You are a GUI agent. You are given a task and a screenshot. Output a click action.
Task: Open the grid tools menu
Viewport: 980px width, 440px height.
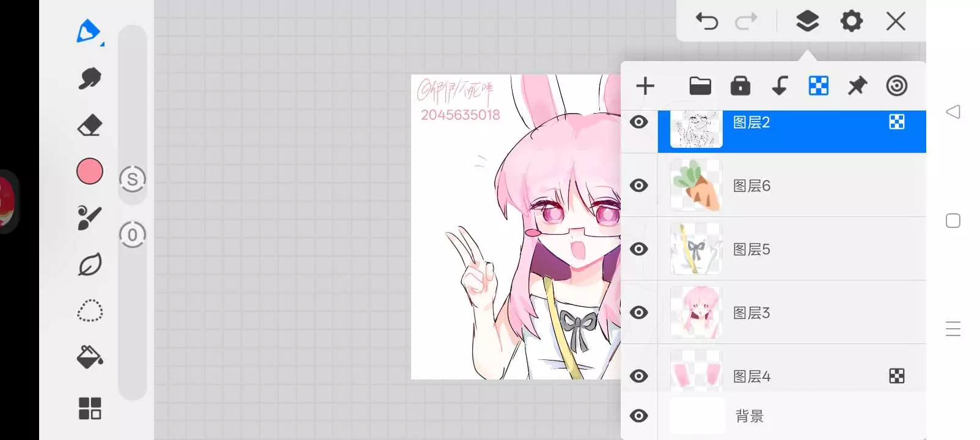click(x=90, y=408)
